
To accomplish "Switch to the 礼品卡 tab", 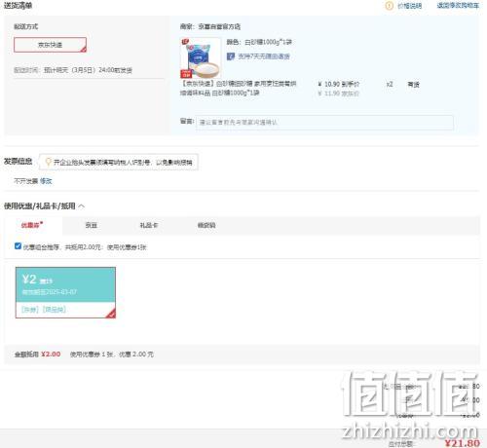I will [x=149, y=225].
